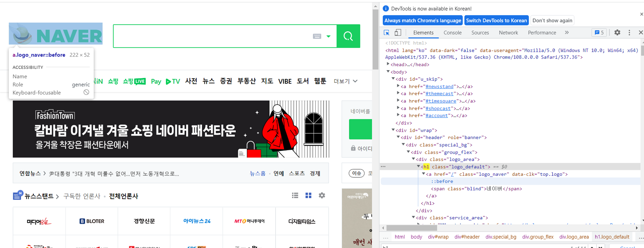Select div.logo_area in the breadcrumb bar
The height and width of the screenshot is (248, 644).
(x=574, y=237)
